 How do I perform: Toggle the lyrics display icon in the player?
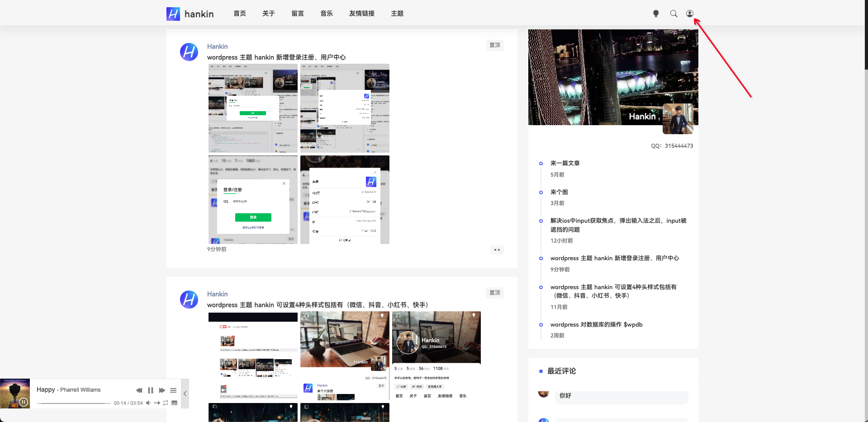click(x=174, y=403)
